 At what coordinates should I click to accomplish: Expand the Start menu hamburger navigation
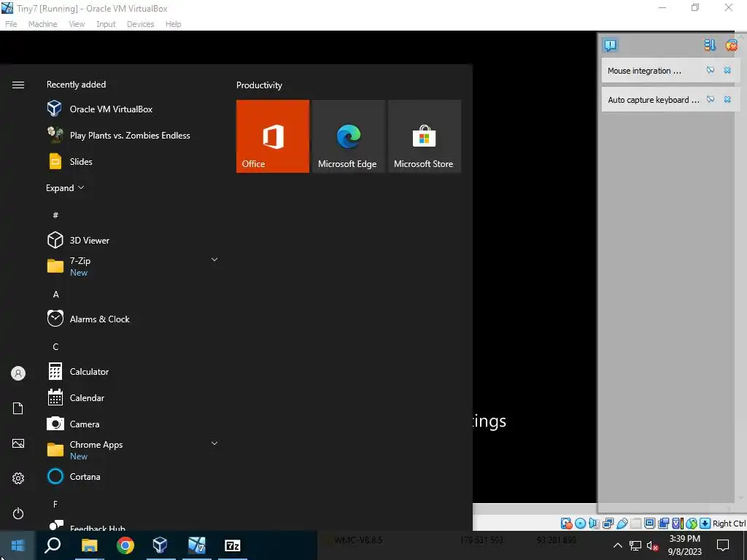click(18, 85)
